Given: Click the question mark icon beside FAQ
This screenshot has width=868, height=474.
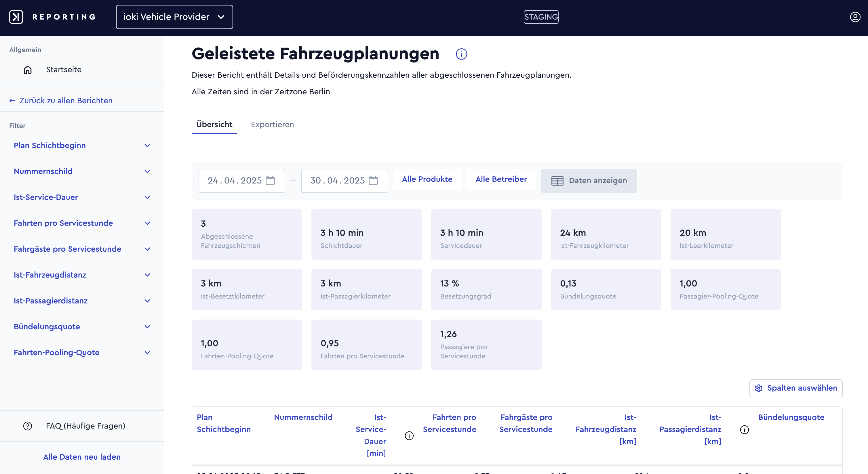Looking at the screenshot, I should click(x=28, y=426).
